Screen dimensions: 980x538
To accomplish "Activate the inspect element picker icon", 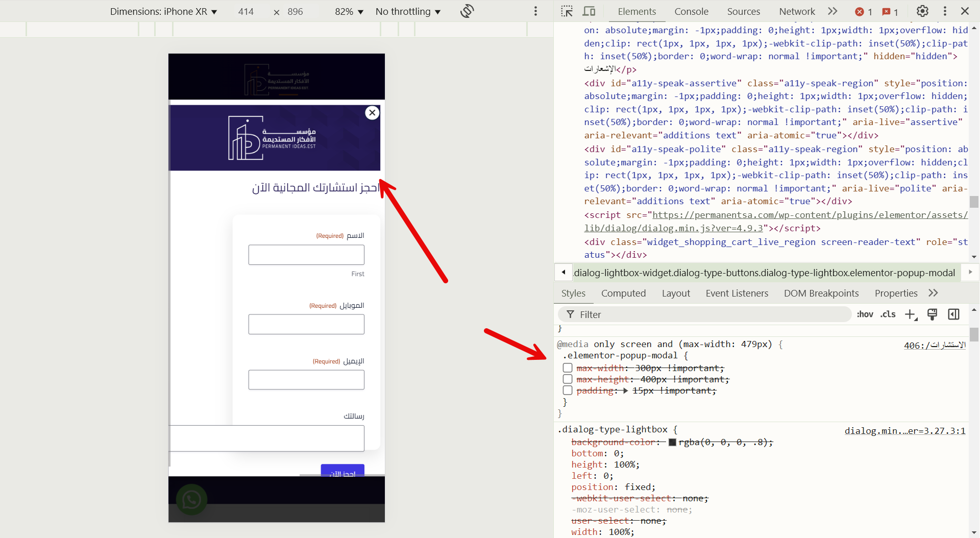I will point(567,11).
